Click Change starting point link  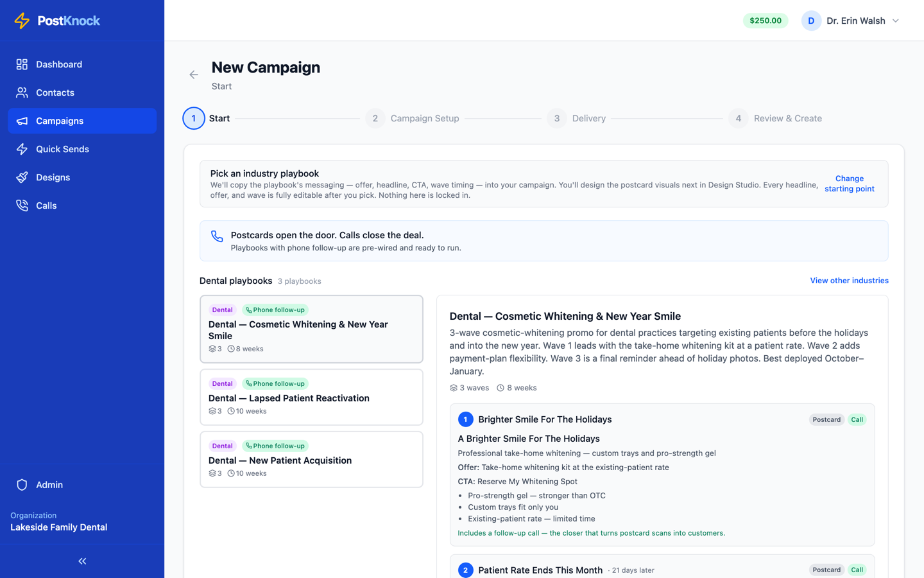[850, 184]
